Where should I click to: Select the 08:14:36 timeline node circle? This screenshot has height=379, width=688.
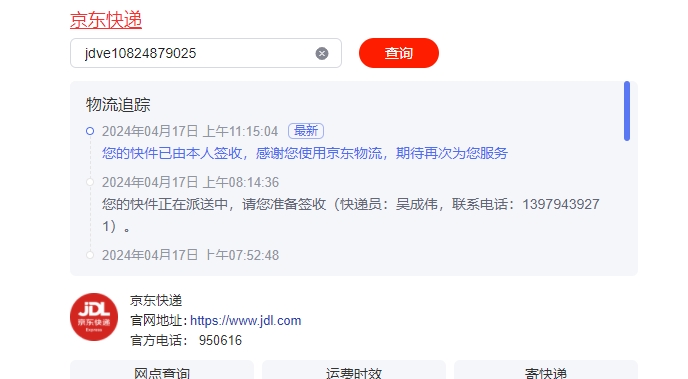[x=90, y=182]
